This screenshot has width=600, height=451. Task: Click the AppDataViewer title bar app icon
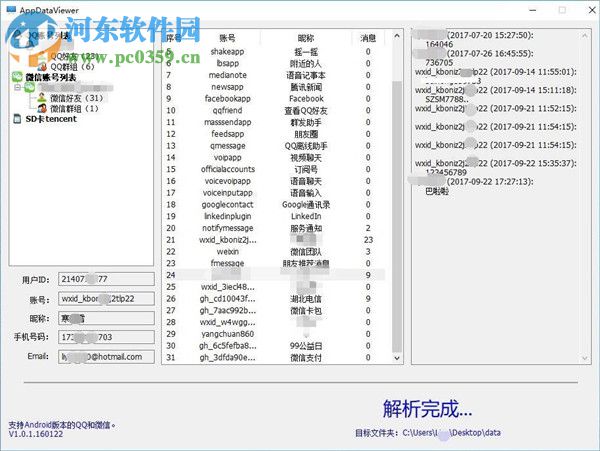pos(11,10)
